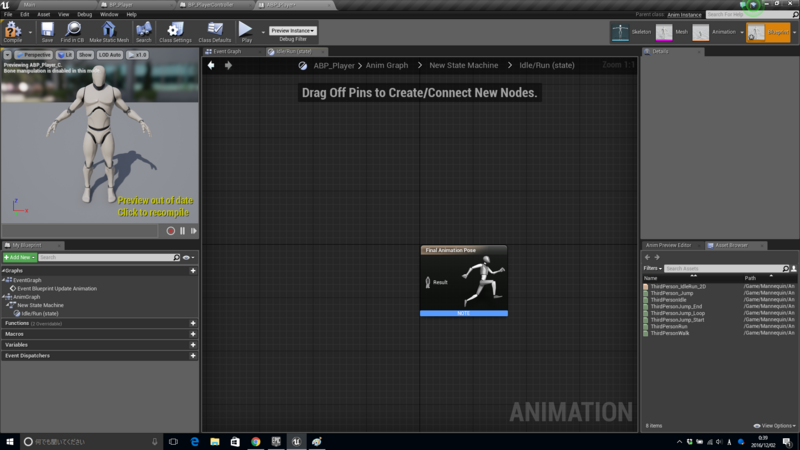Click New State Machine breadcrumb
The height and width of the screenshot is (450, 800).
(463, 65)
